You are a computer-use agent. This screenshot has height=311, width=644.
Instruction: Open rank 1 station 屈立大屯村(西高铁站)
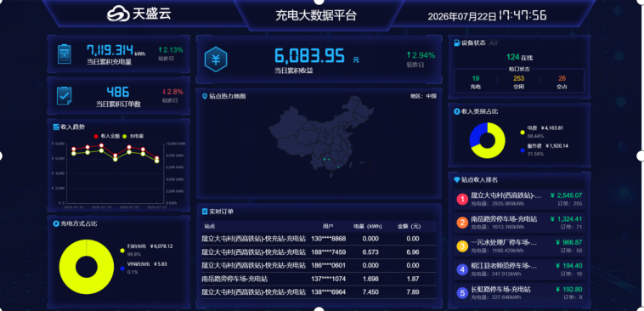(520, 199)
